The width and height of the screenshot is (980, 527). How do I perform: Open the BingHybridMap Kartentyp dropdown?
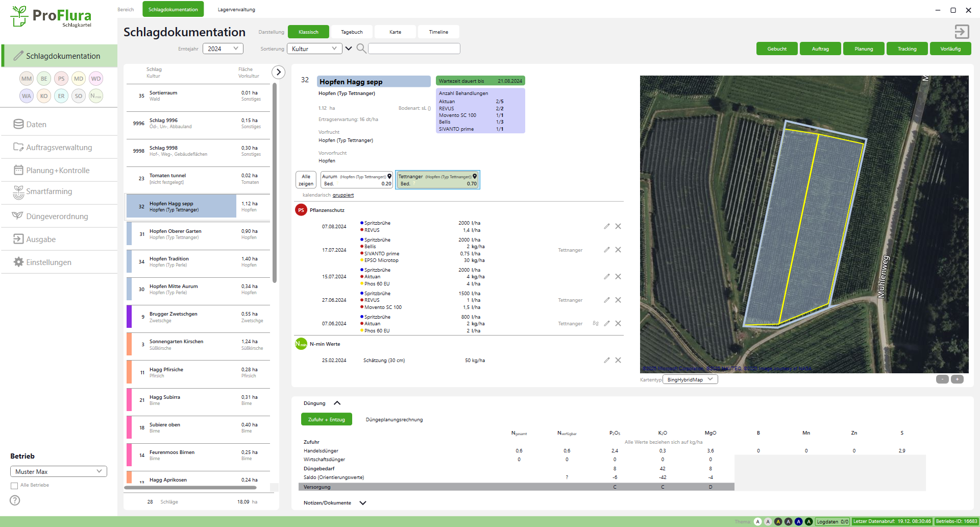690,379
